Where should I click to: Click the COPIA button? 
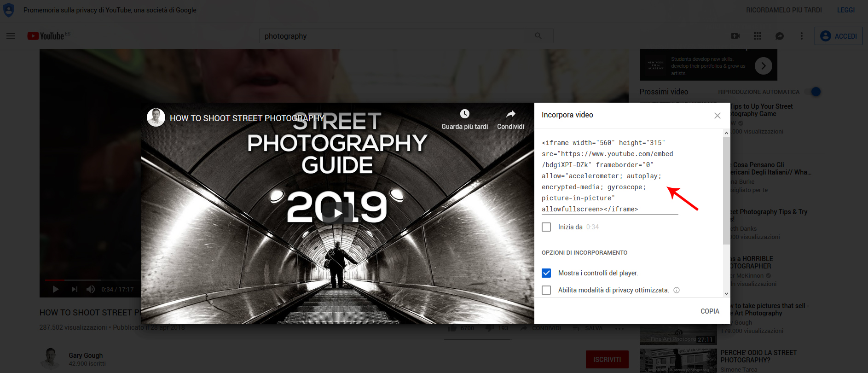pos(709,311)
